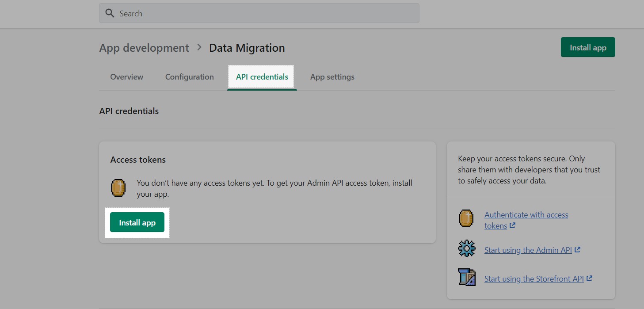Click the external link icon after the Authenticate link
The image size is (644, 309).
point(513,225)
